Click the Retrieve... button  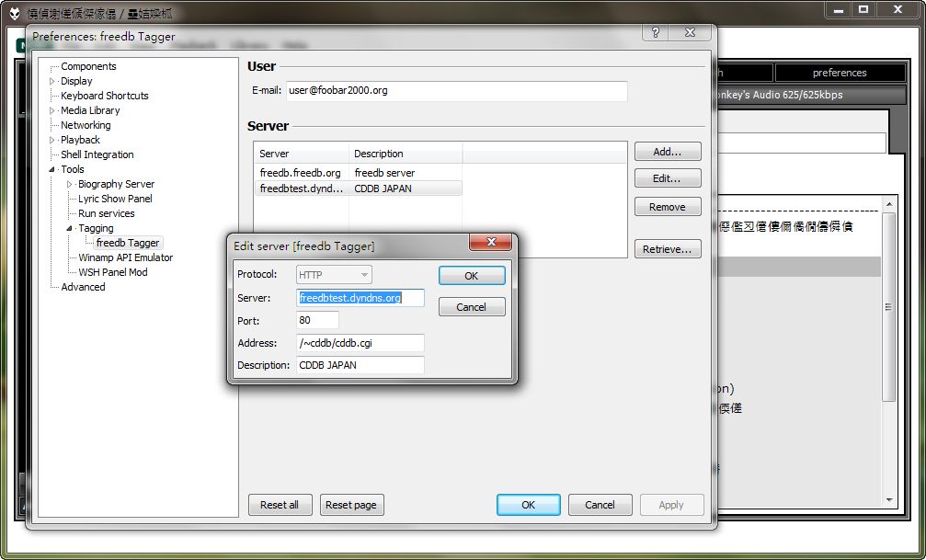click(668, 249)
